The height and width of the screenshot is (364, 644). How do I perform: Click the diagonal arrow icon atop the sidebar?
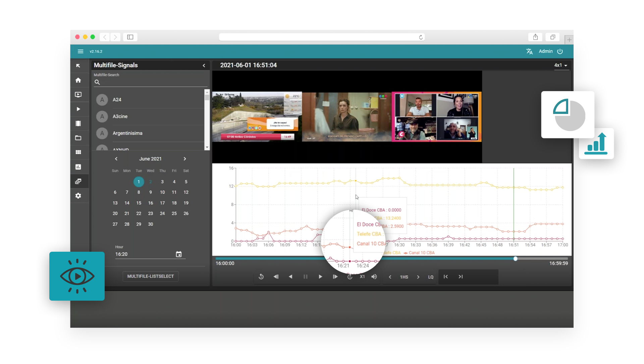coord(78,66)
